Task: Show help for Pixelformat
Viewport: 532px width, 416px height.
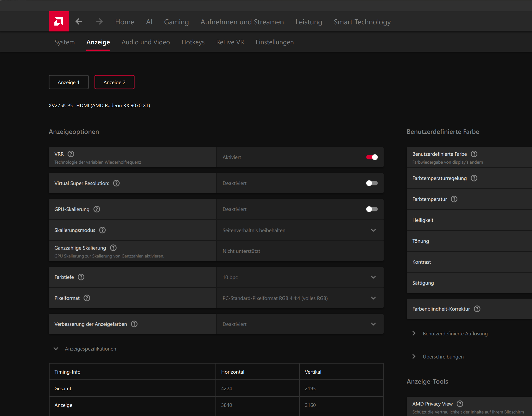Action: (87, 298)
